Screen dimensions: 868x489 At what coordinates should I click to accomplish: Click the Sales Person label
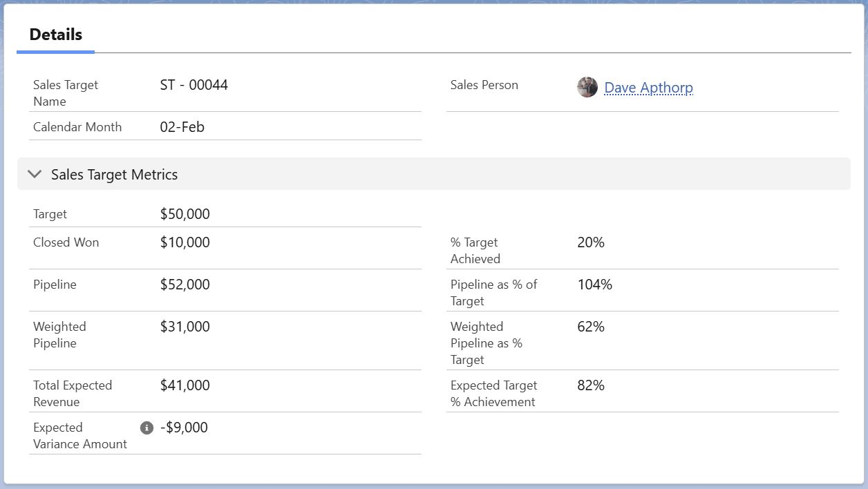click(484, 85)
